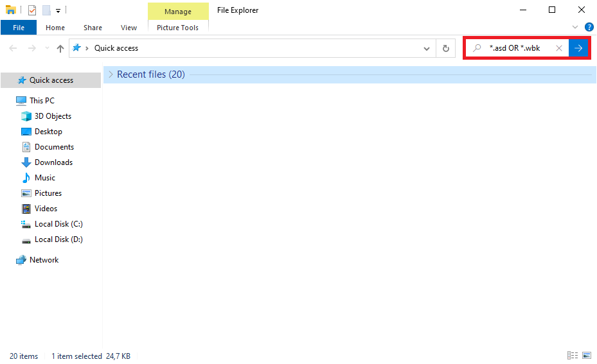The height and width of the screenshot is (364, 597).
Task: Click the Downloads blue arrow icon
Action: click(x=26, y=162)
